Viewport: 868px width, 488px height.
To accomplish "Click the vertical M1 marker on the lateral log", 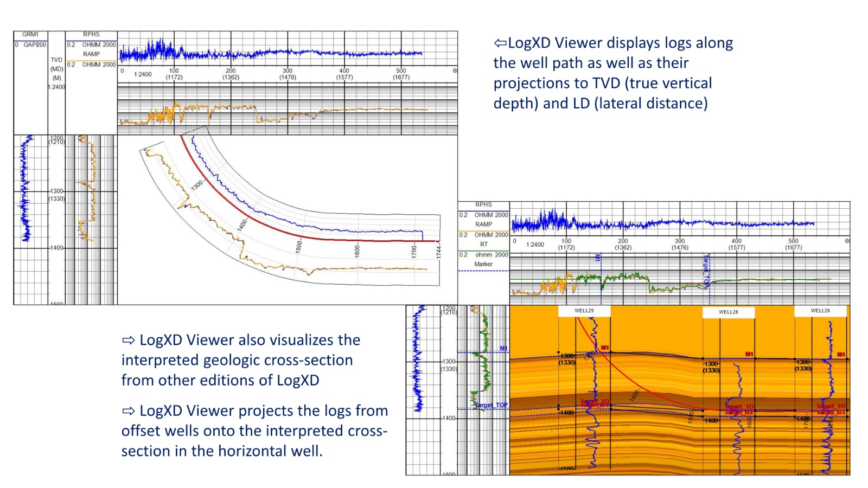I will [597, 259].
